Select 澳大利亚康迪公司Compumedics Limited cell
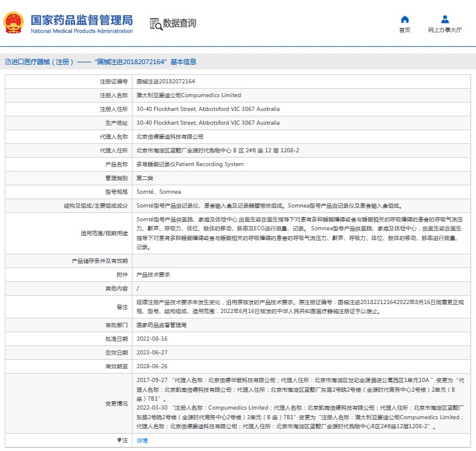The image size is (476, 451). tap(188, 95)
